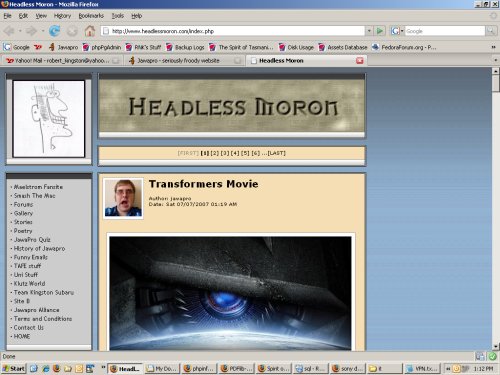The height and width of the screenshot is (375, 500).
Task: Click the Back navigation arrow
Action: click(9, 31)
